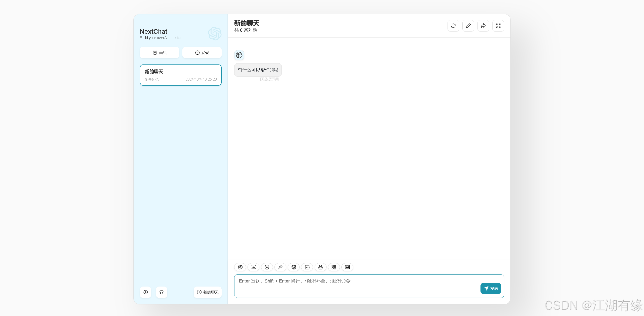Click the pencil edit icon in header
The image size is (644, 316).
(468, 26)
